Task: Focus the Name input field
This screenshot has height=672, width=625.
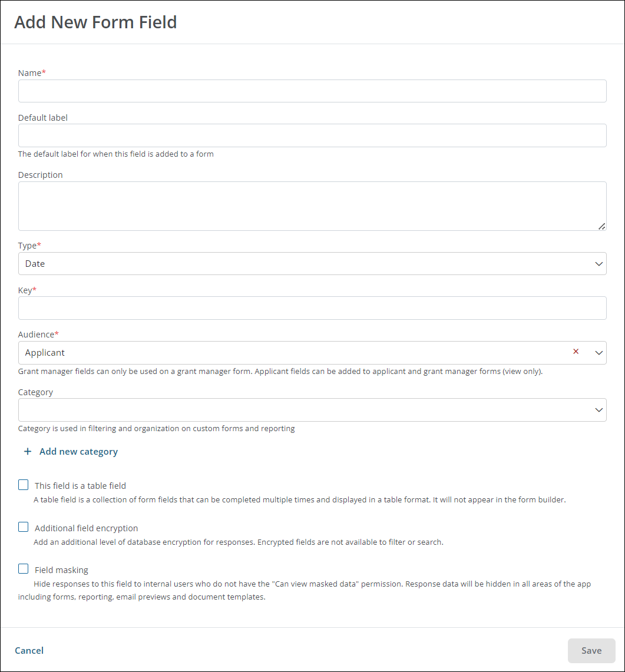Action: coord(312,91)
